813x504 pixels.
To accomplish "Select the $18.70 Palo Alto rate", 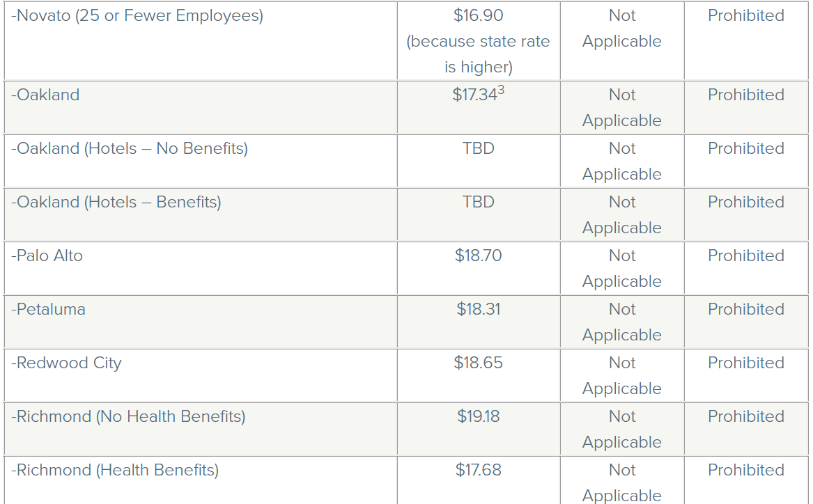I will click(x=478, y=256).
